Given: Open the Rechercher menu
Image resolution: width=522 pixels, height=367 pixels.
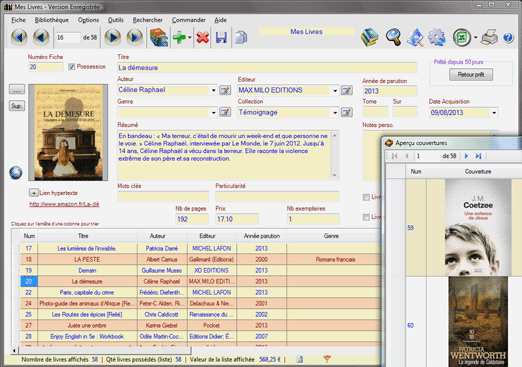Looking at the screenshot, I should [148, 20].
